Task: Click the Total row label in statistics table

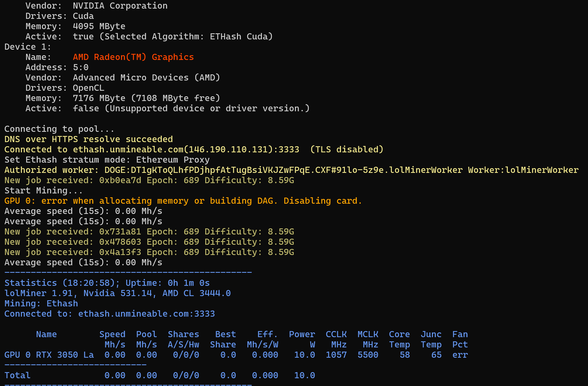Action: 17,375
